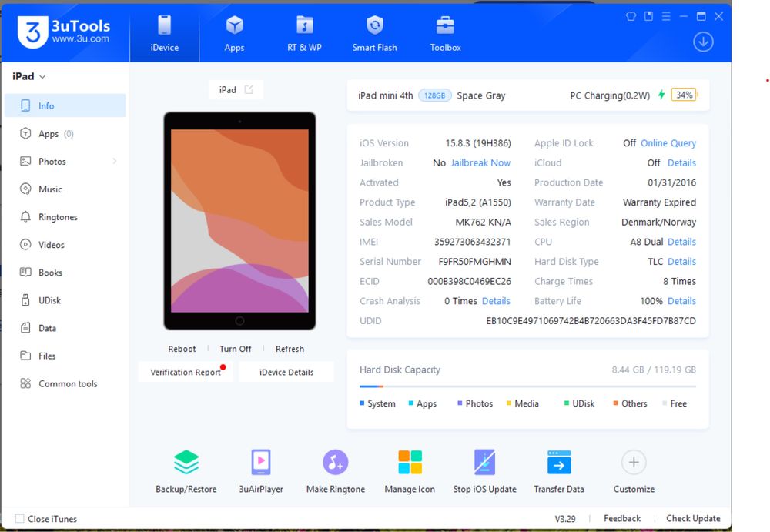Open Photos in the sidebar
Viewport: 770px width, 532px height.
[65, 162]
